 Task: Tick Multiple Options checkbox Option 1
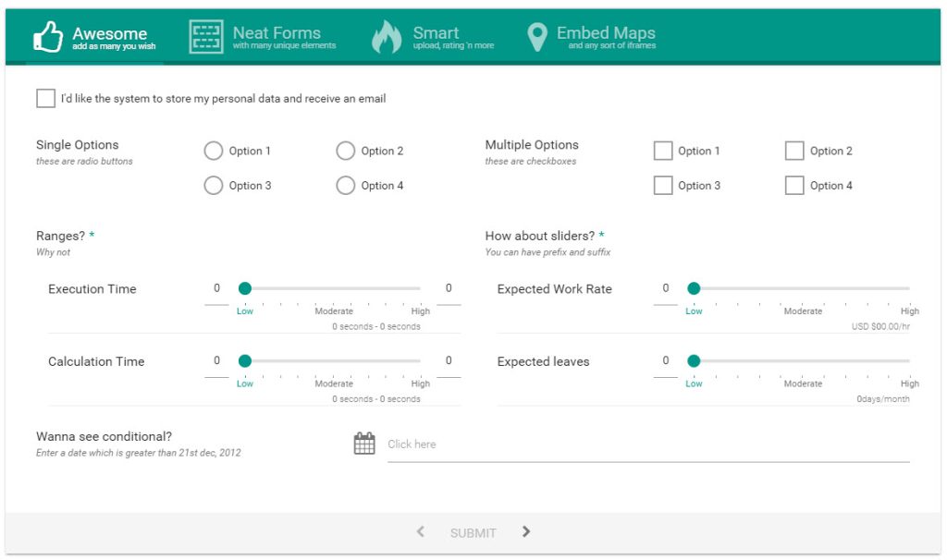click(x=663, y=151)
